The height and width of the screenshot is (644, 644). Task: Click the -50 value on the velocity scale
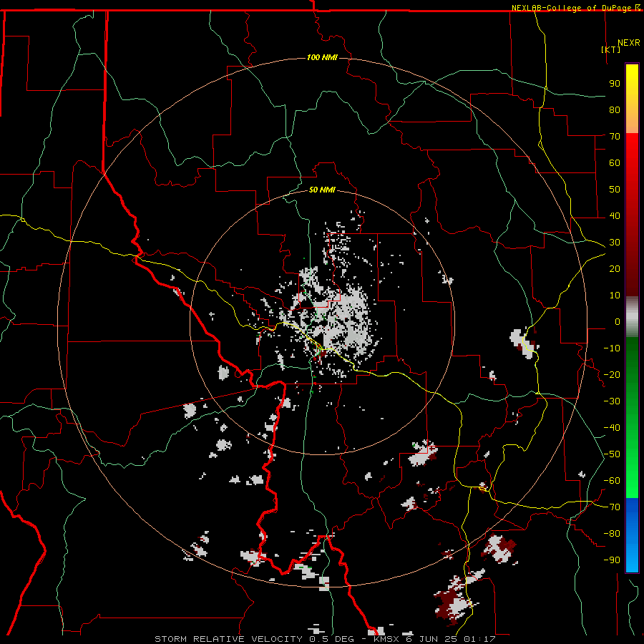pos(612,454)
